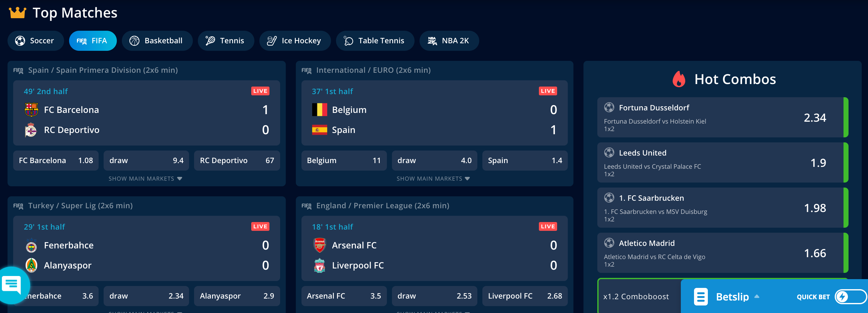
Task: Expand the Betslip panel arrow
Action: [757, 296]
